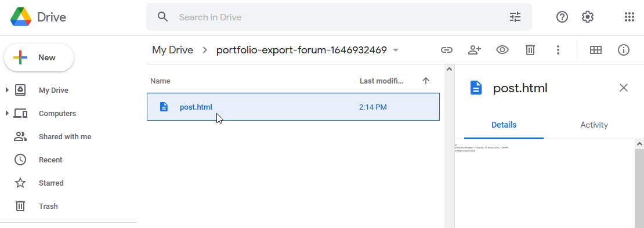Reverse sort direction arrow
The height and width of the screenshot is (228, 644).
[x=426, y=81]
